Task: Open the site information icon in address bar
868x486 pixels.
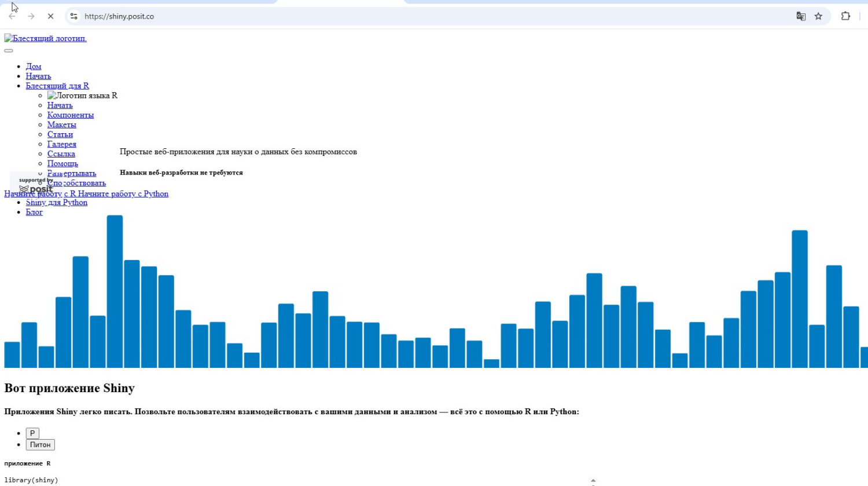Action: pos(73,16)
